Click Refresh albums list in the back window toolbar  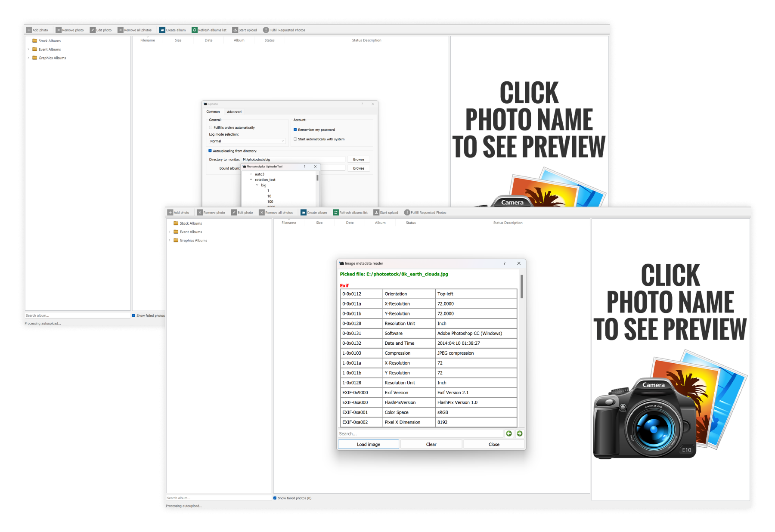tap(209, 30)
